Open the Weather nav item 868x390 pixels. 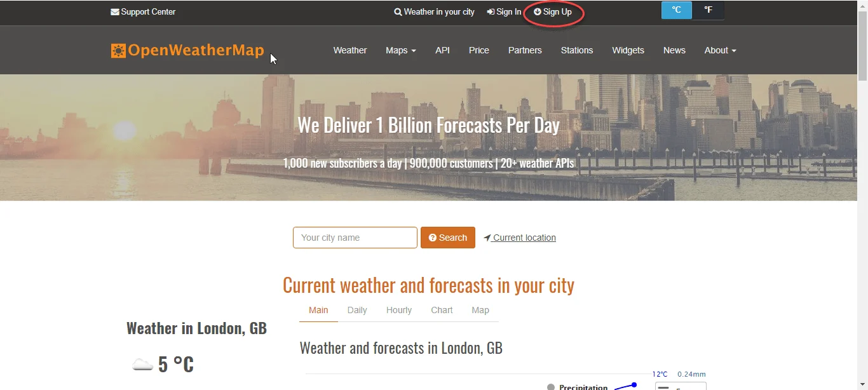pos(350,50)
